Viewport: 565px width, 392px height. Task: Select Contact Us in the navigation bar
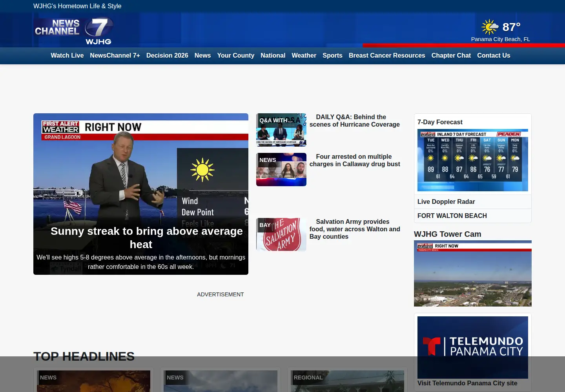(494, 56)
